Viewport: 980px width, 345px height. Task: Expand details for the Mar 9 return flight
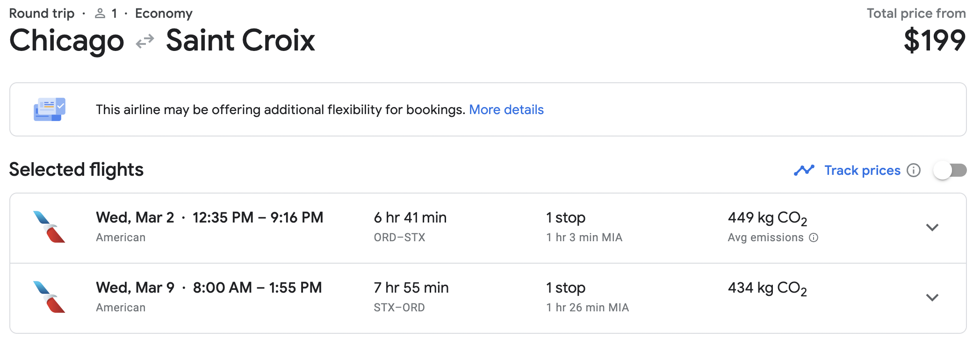pyautogui.click(x=933, y=296)
